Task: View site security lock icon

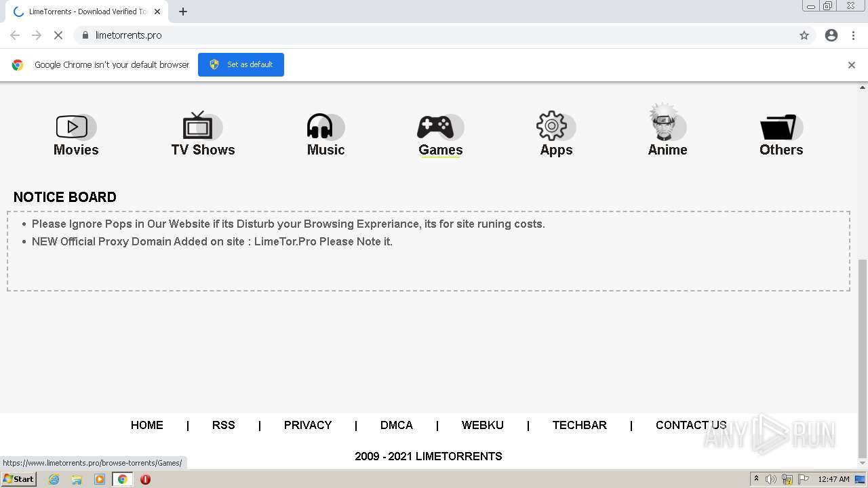Action: coord(85,35)
